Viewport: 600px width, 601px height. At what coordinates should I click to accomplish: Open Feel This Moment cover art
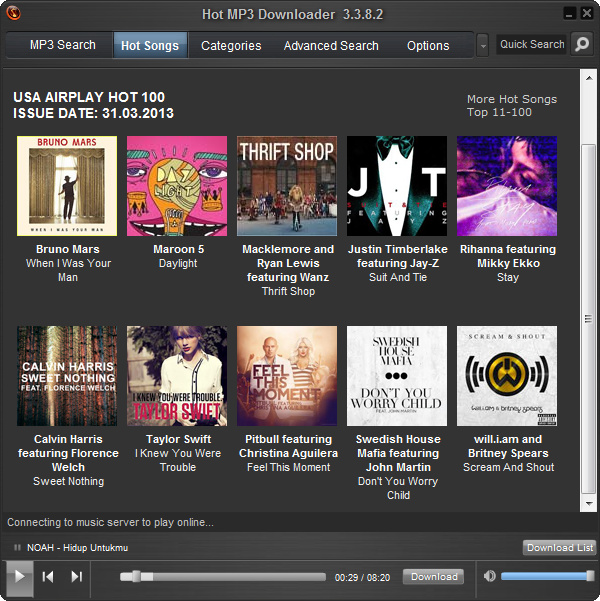(287, 376)
